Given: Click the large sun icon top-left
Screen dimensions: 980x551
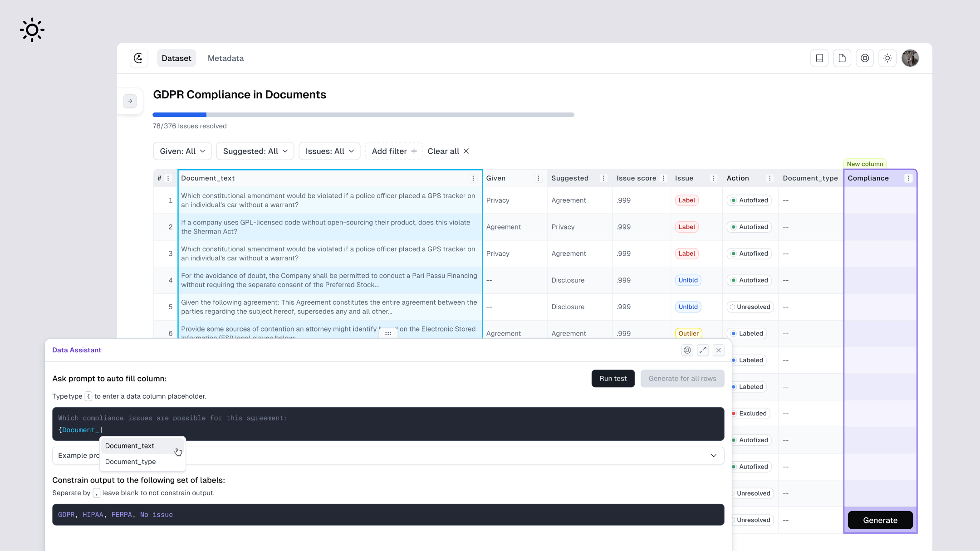Looking at the screenshot, I should [x=32, y=30].
